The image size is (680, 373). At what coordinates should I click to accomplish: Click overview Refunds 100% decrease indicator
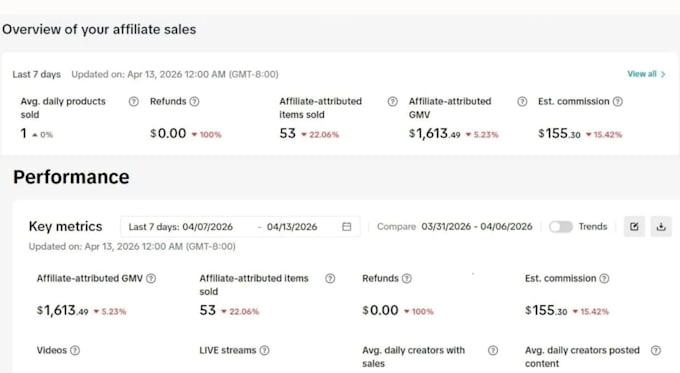click(x=206, y=135)
